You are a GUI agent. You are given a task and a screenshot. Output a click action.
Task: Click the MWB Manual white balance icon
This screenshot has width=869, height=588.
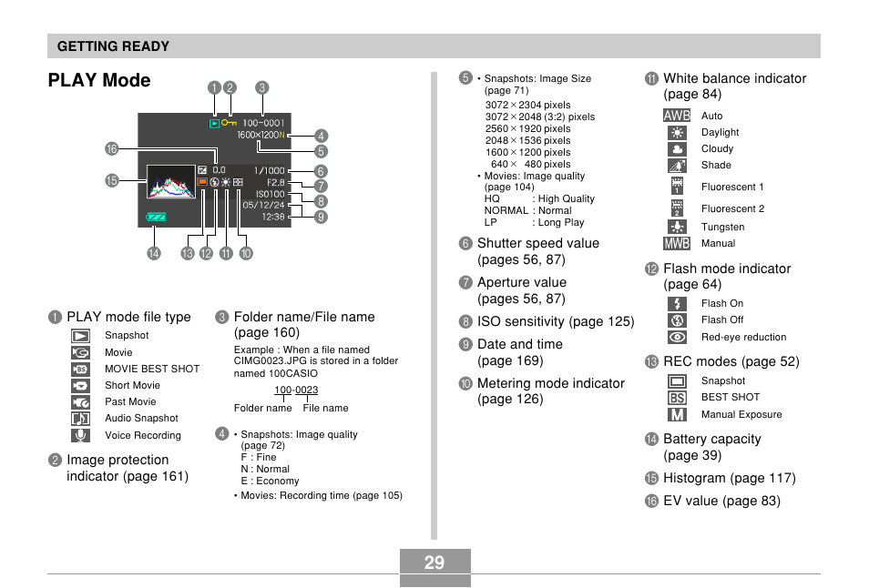[x=677, y=243]
